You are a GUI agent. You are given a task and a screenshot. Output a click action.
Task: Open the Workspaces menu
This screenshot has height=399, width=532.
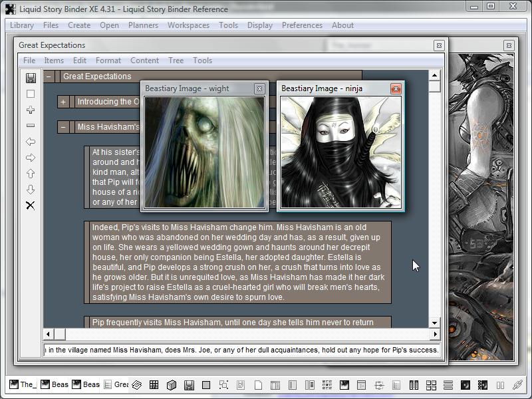point(188,25)
